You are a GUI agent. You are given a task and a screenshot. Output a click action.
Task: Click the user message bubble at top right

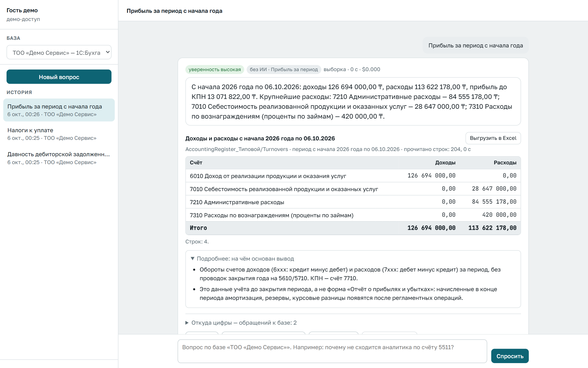pos(476,46)
